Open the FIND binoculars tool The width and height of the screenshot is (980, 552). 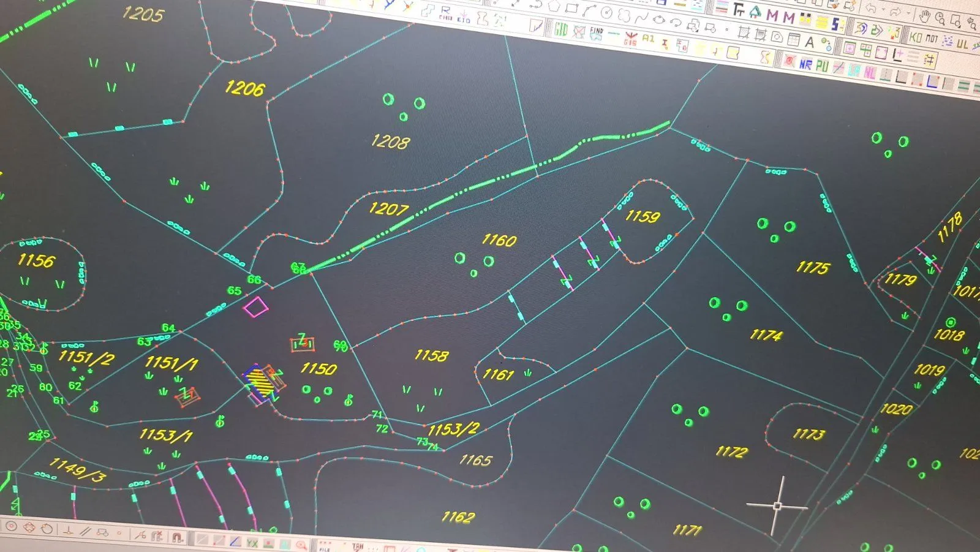coord(596,34)
